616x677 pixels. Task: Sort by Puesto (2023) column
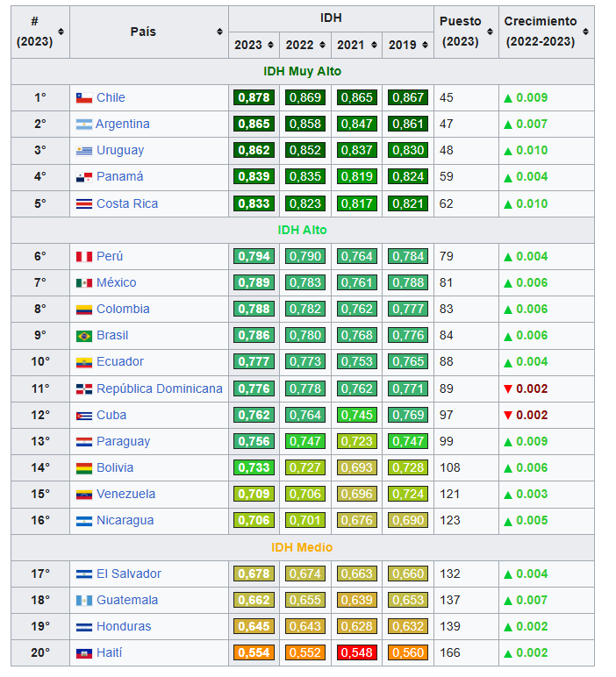tap(490, 32)
